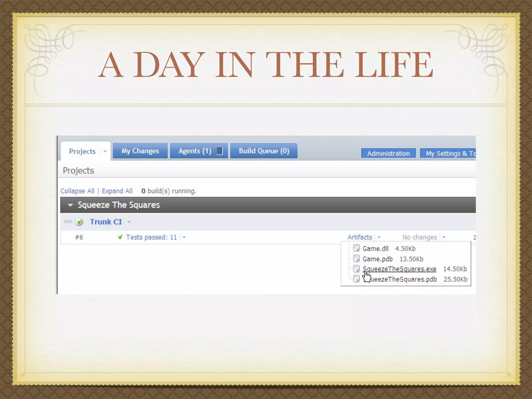Image resolution: width=532 pixels, height=399 pixels.
Task: Click the Collapse All link
Action: point(77,191)
